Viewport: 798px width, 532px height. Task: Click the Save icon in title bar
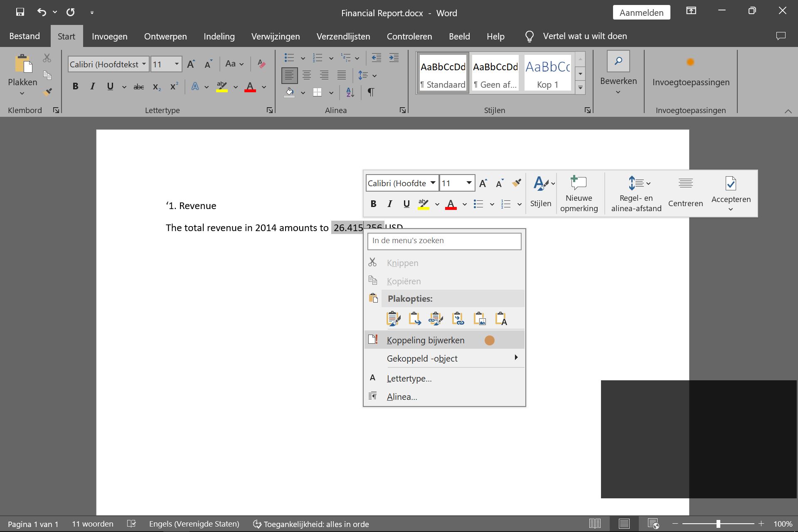20,12
